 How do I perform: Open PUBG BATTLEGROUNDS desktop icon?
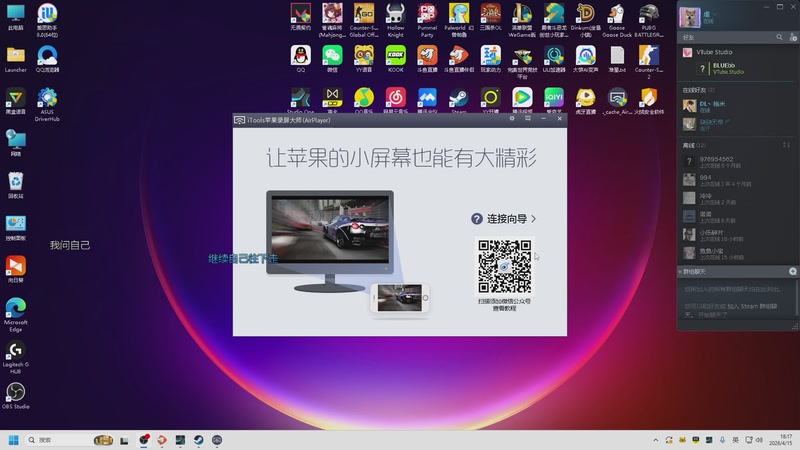[648, 20]
